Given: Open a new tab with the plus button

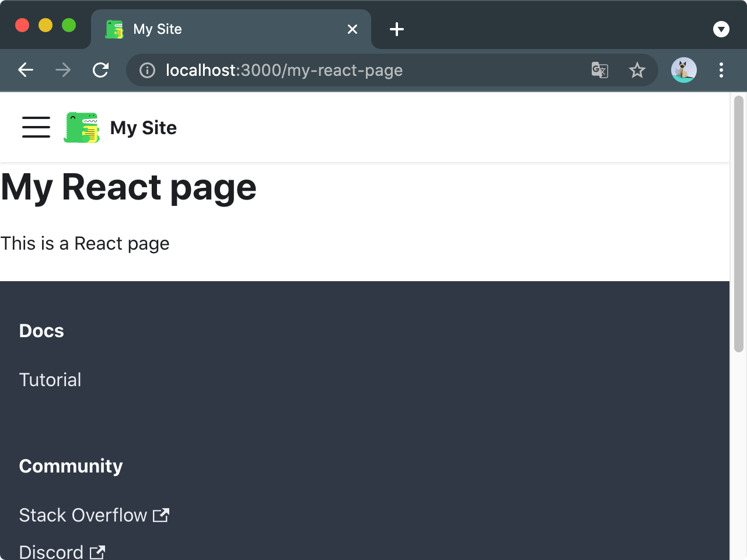Looking at the screenshot, I should click(397, 29).
